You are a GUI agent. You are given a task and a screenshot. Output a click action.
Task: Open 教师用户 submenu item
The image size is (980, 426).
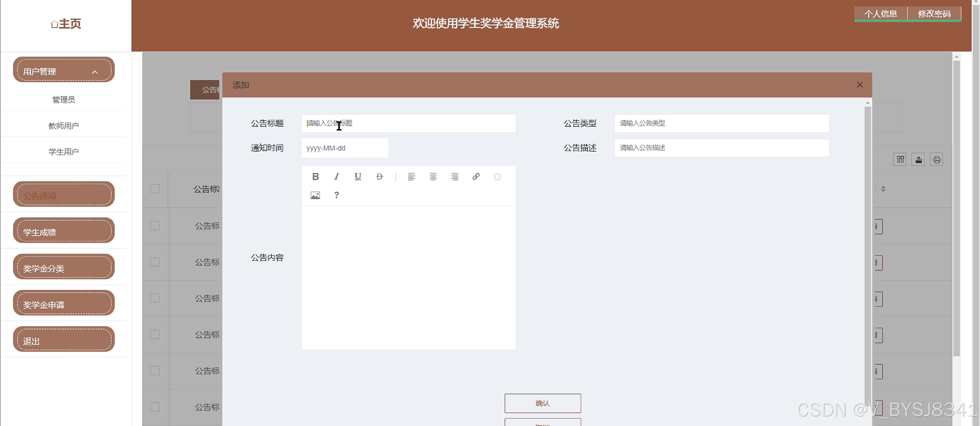(64, 126)
